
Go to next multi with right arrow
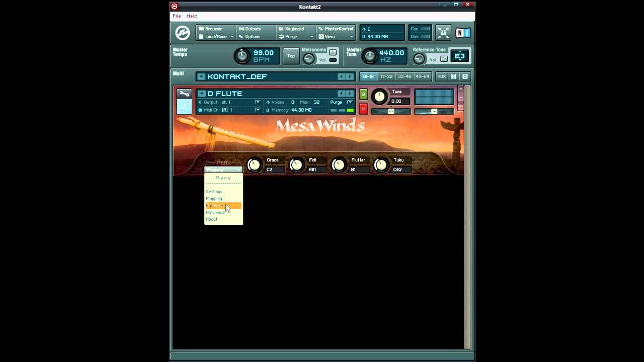pos(350,76)
